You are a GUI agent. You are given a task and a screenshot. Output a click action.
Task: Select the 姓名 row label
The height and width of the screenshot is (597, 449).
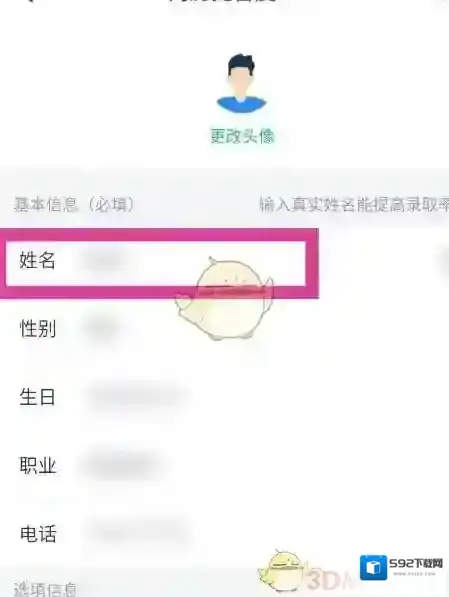pyautogui.click(x=37, y=261)
